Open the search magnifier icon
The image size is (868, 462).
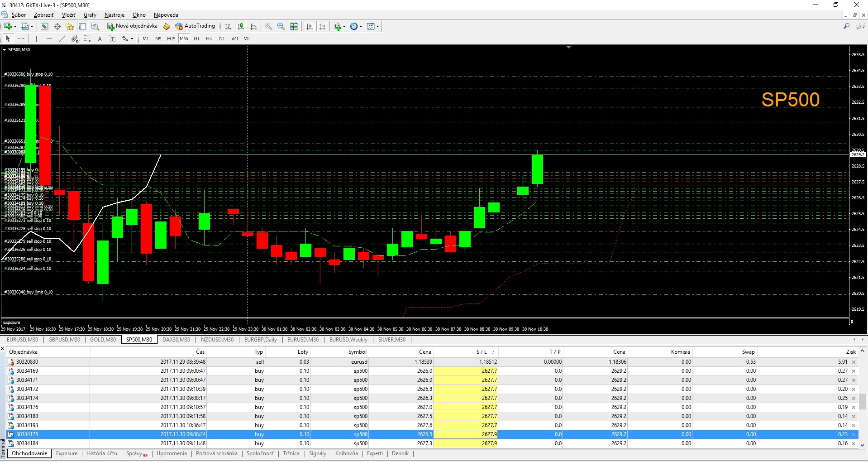(x=846, y=26)
